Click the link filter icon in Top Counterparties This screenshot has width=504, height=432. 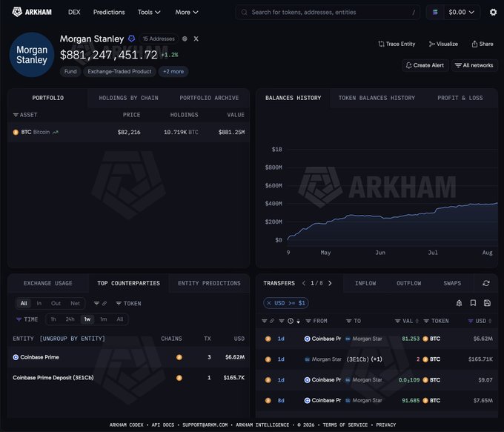(x=100, y=303)
